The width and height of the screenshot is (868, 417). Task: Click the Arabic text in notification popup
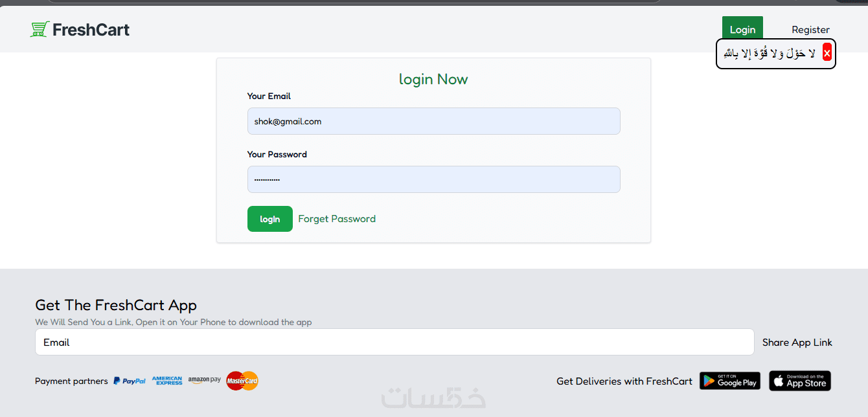coord(770,53)
